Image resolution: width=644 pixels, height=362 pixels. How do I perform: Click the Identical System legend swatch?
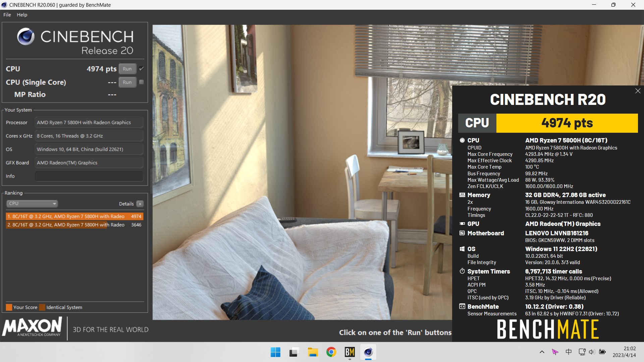coord(42,307)
